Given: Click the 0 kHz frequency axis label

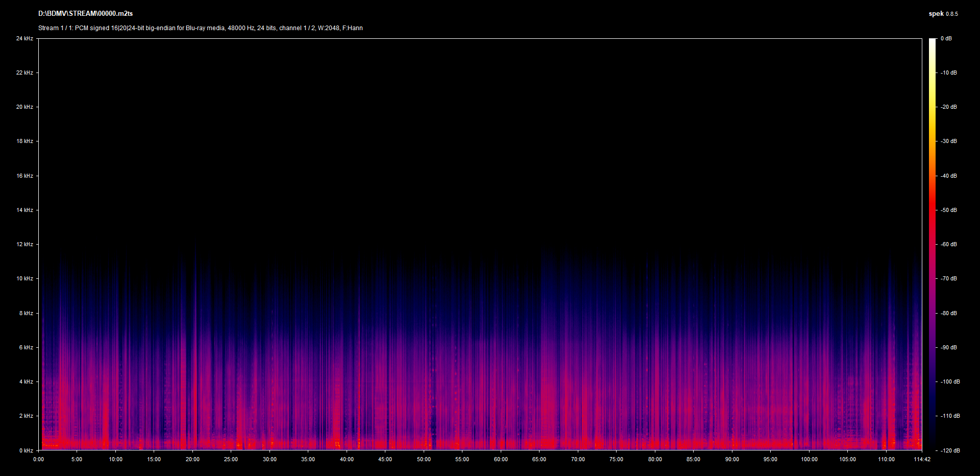Looking at the screenshot, I should (x=26, y=450).
